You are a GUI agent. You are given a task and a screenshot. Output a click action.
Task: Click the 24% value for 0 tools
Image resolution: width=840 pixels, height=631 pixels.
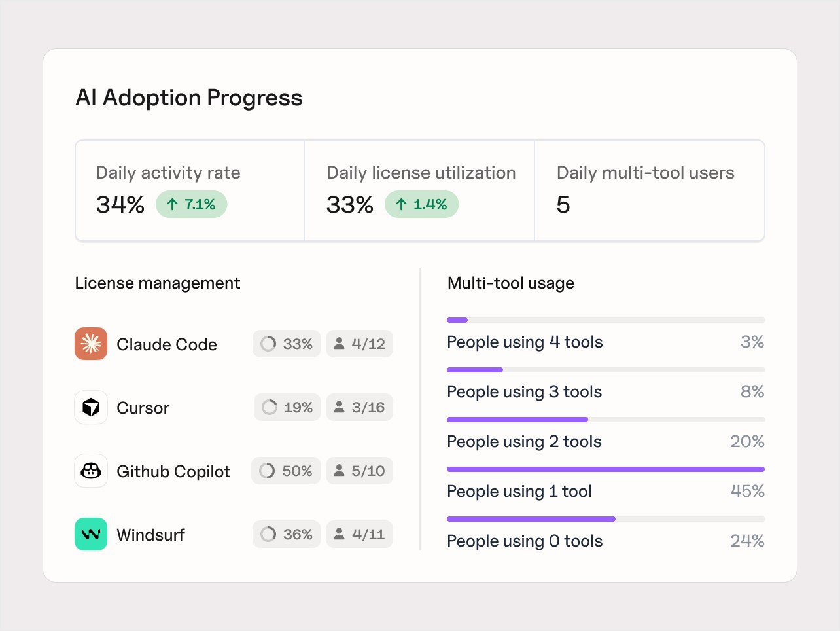pos(747,541)
